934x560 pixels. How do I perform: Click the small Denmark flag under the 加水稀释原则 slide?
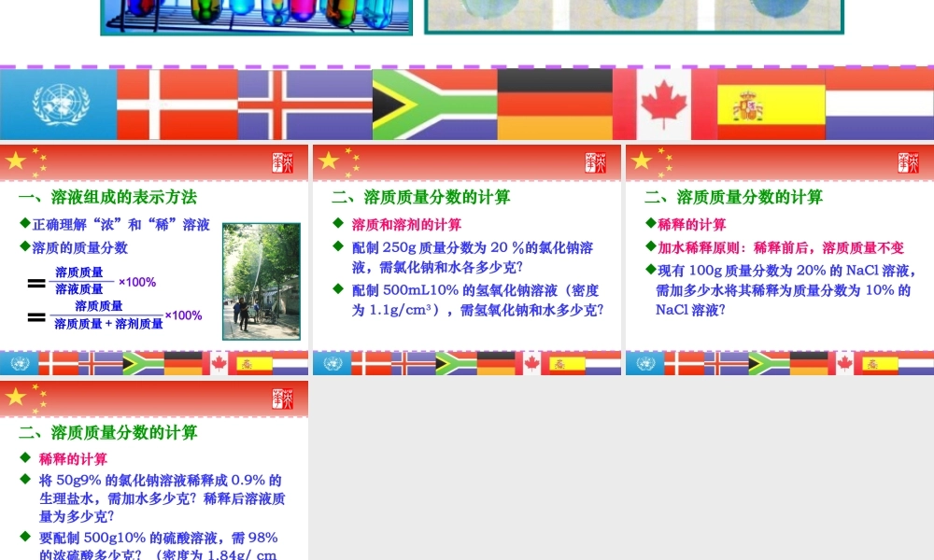(x=684, y=363)
